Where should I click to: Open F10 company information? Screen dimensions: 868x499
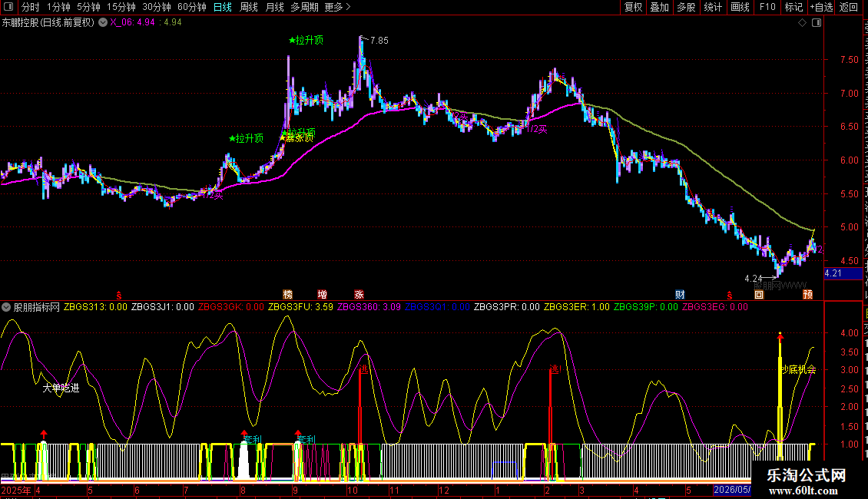coord(767,7)
